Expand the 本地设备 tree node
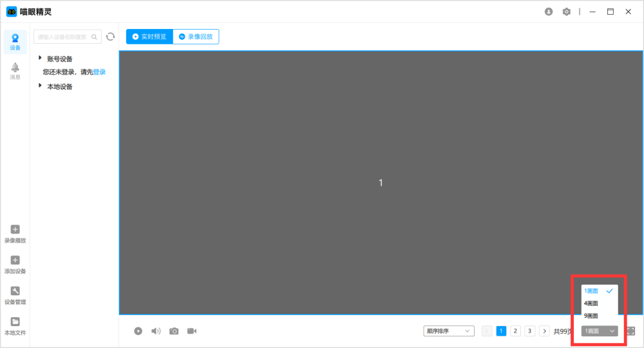The width and height of the screenshot is (644, 348). point(41,86)
